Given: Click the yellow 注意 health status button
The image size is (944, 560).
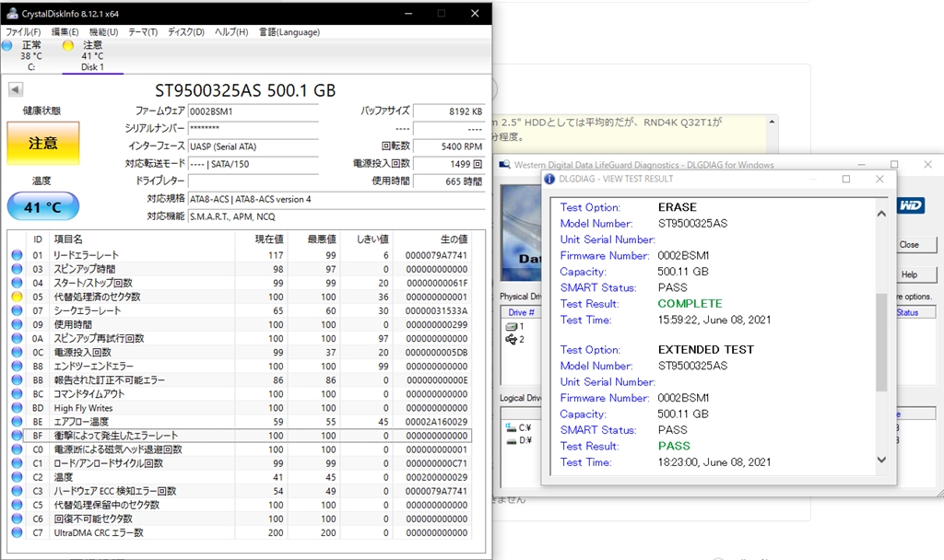Looking at the screenshot, I should coord(43,143).
